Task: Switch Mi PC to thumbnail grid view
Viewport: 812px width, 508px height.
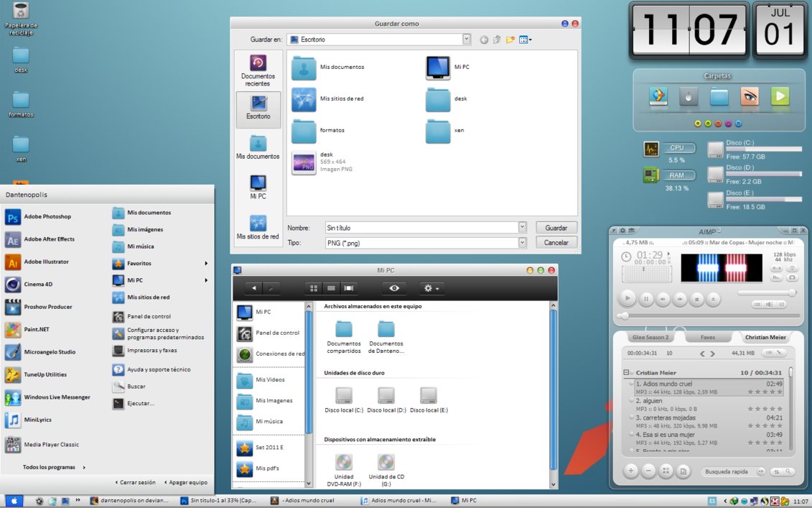Action: (314, 288)
